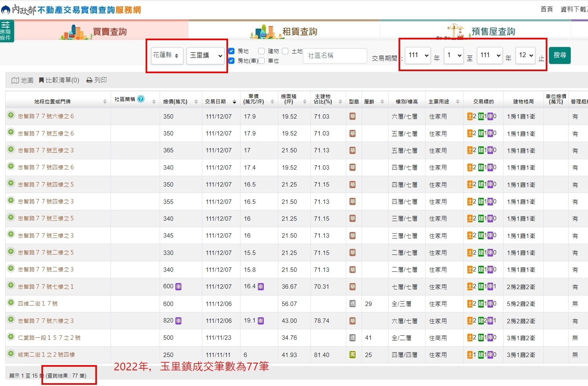588x386 pixels.
Task: Click the blue help icon beside 社區簡稱
Action: click(141, 99)
